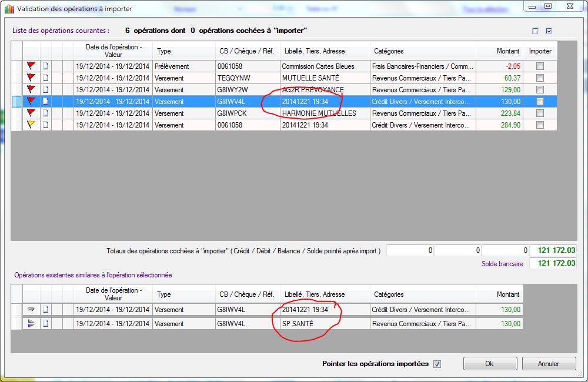This screenshot has height=382, width=588.
Task: Click the gray arrow icon in similar operations
Action: tap(32, 310)
